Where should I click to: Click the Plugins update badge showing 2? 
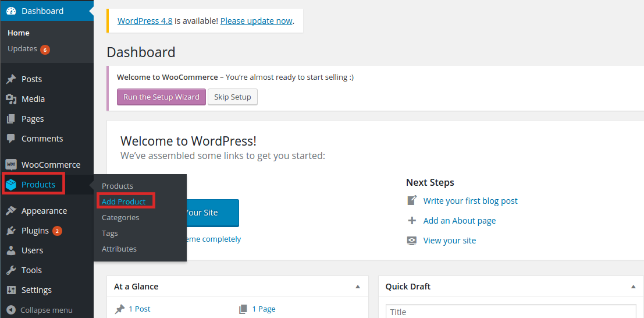click(x=57, y=231)
